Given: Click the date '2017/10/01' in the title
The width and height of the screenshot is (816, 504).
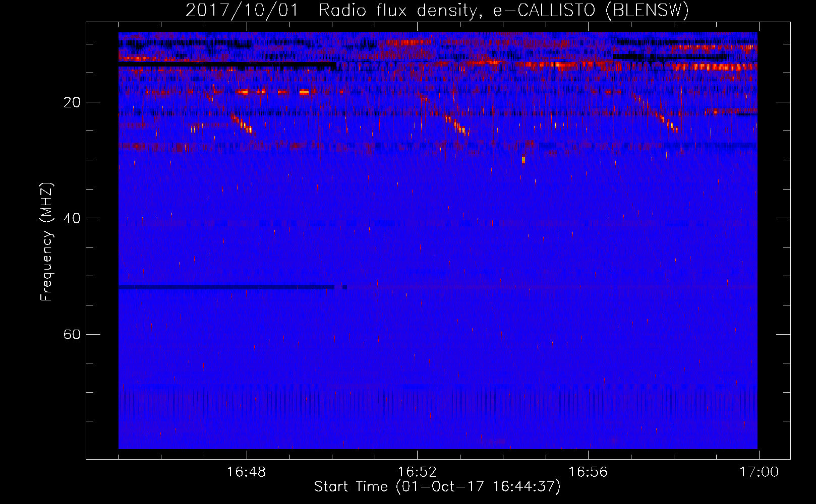Looking at the screenshot, I should tap(242, 11).
